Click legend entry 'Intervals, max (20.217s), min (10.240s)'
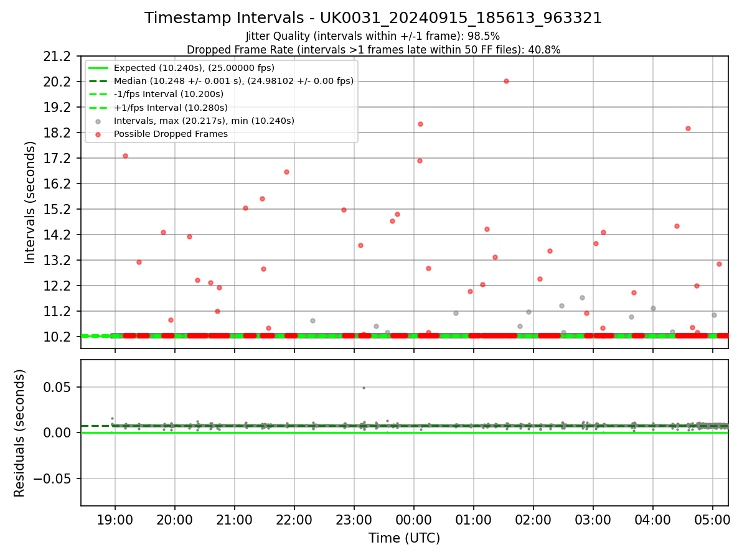Viewport: 747px width, 560px height. tap(204, 121)
